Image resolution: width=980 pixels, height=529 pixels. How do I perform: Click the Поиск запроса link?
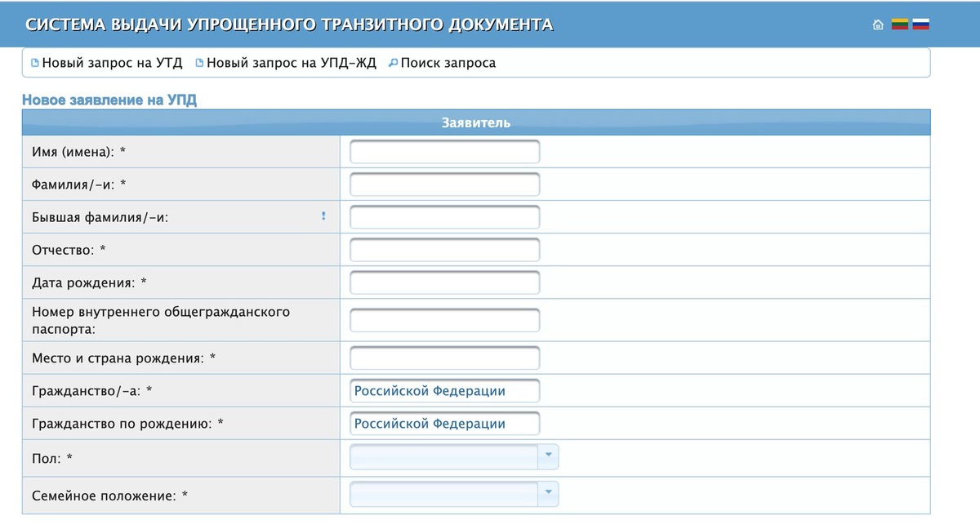pos(448,62)
